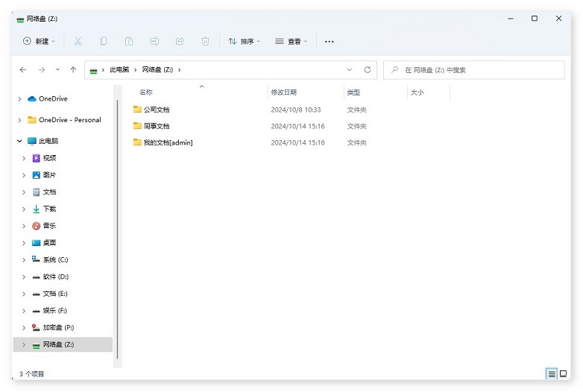The width and height of the screenshot is (583, 392).
Task: Sort by 修改日期 column header
Action: (x=284, y=92)
